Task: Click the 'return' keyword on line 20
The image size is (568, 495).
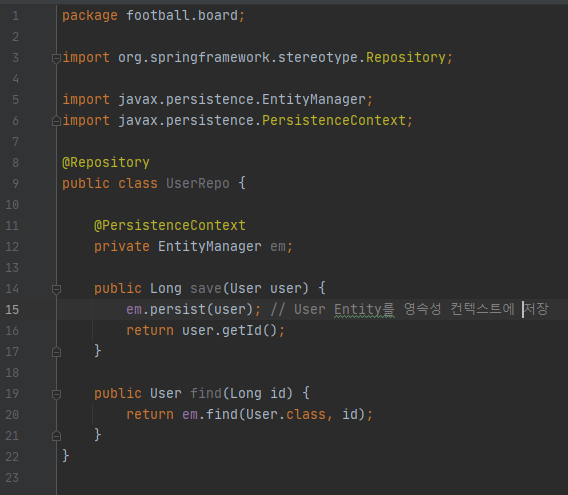Action: (150, 415)
